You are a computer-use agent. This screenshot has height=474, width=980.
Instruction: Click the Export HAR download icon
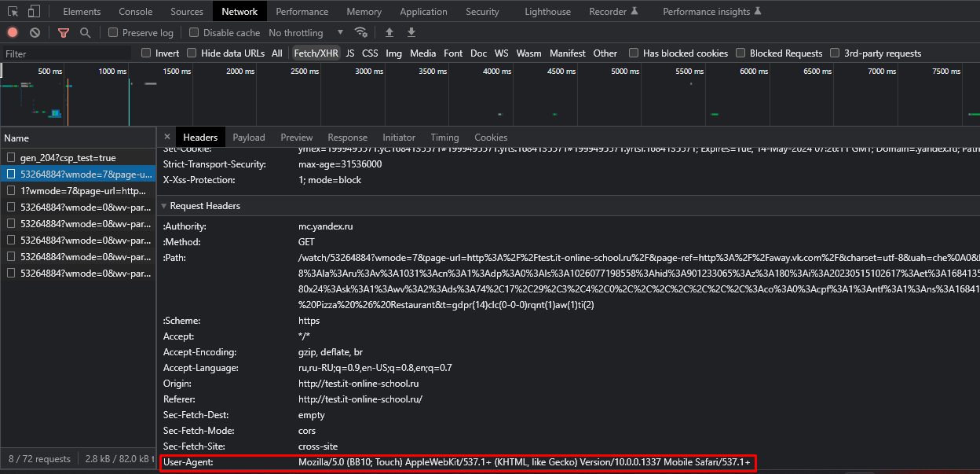[x=411, y=33]
